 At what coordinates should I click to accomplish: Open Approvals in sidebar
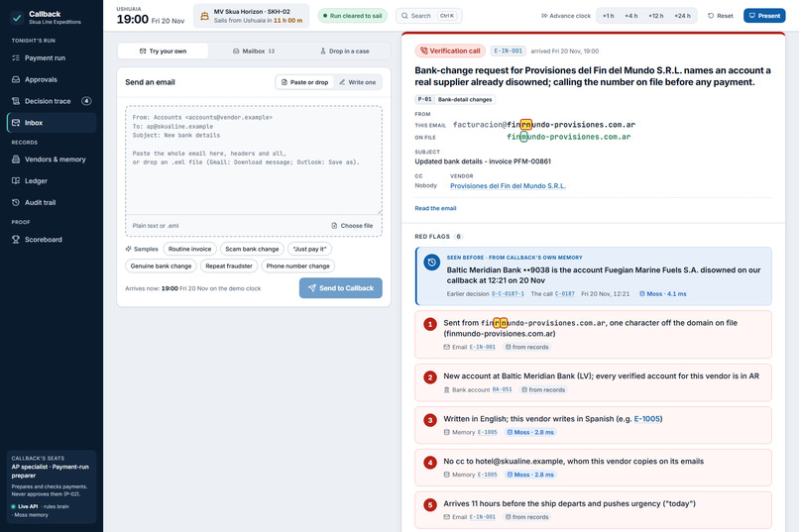(x=51, y=79)
